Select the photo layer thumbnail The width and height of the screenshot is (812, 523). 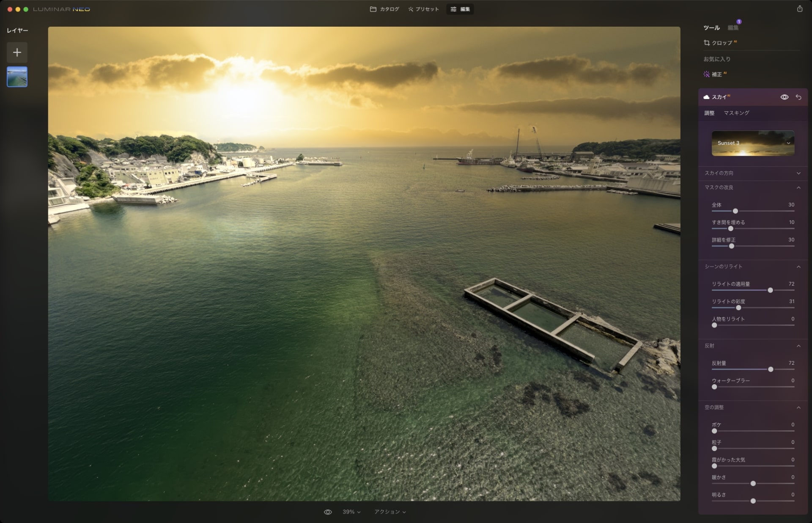[17, 77]
